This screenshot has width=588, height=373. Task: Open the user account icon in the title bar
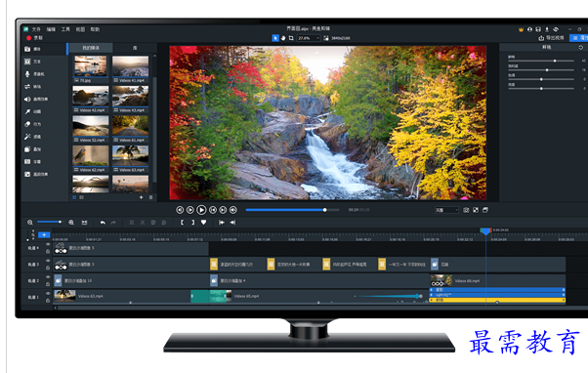(529, 29)
